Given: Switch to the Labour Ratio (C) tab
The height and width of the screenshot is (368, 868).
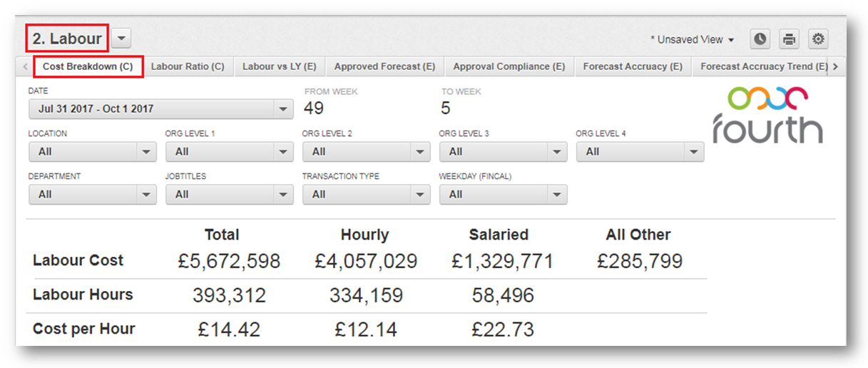Looking at the screenshot, I should [188, 66].
